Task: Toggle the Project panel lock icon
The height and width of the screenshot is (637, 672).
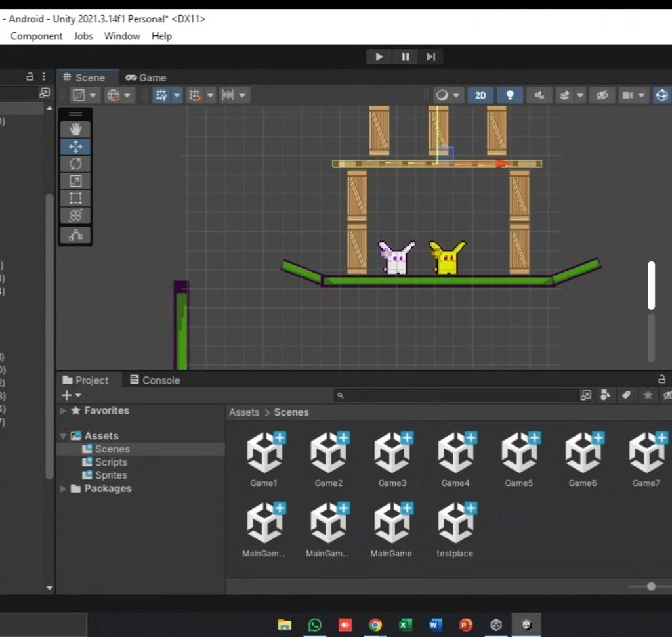Action: click(661, 379)
